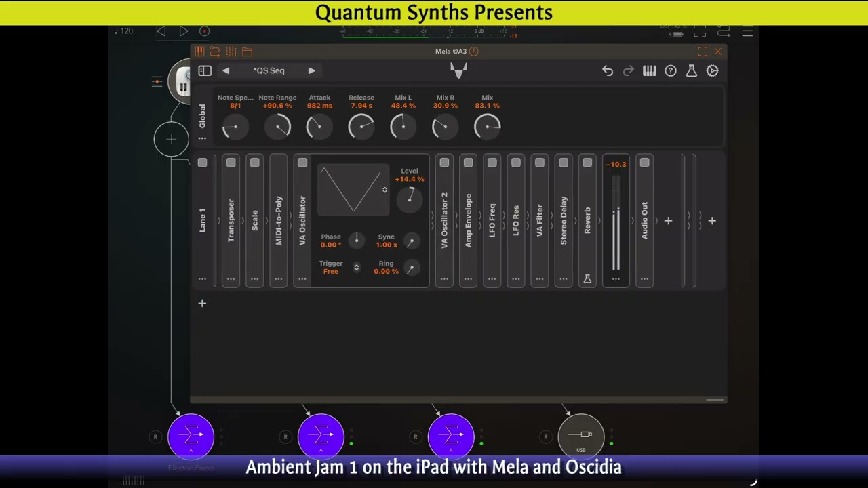868x488 pixels.
Task: Open the Global section ellipsis menu
Action: [202, 138]
